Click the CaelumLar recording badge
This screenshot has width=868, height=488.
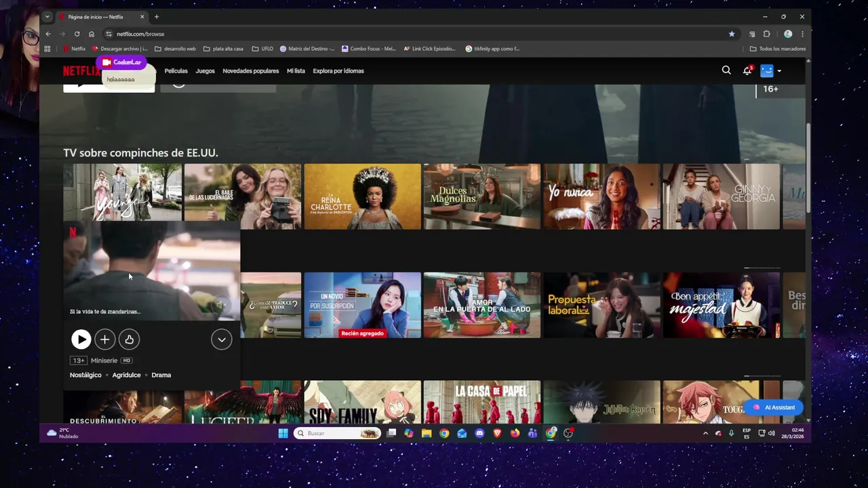121,62
